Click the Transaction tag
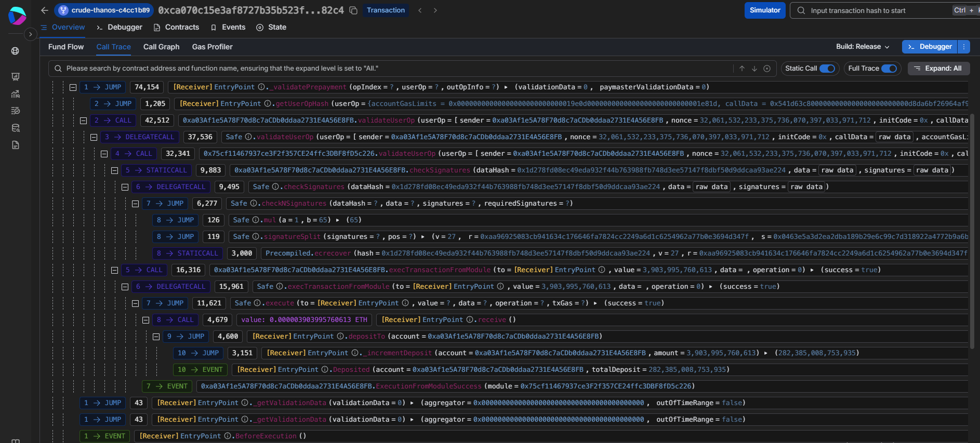 click(x=386, y=10)
